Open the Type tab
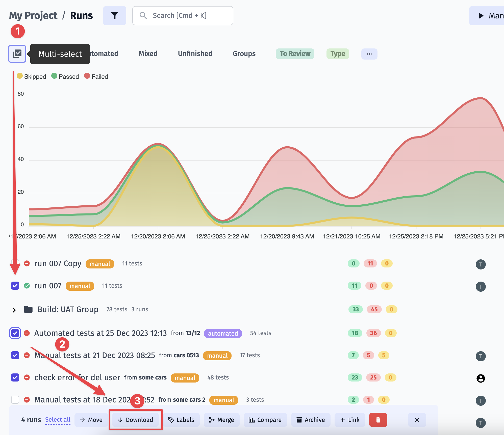 point(338,54)
